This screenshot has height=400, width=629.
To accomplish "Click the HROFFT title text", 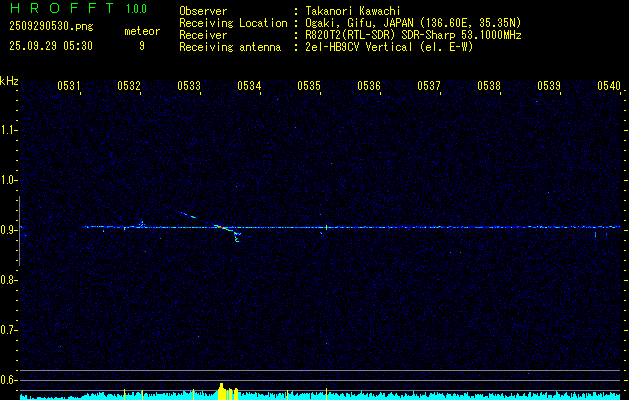I will 62,8.
